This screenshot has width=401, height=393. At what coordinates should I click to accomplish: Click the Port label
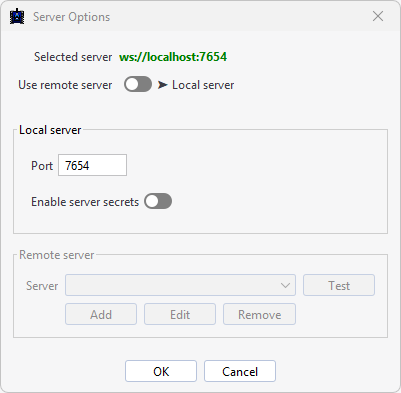(x=42, y=166)
